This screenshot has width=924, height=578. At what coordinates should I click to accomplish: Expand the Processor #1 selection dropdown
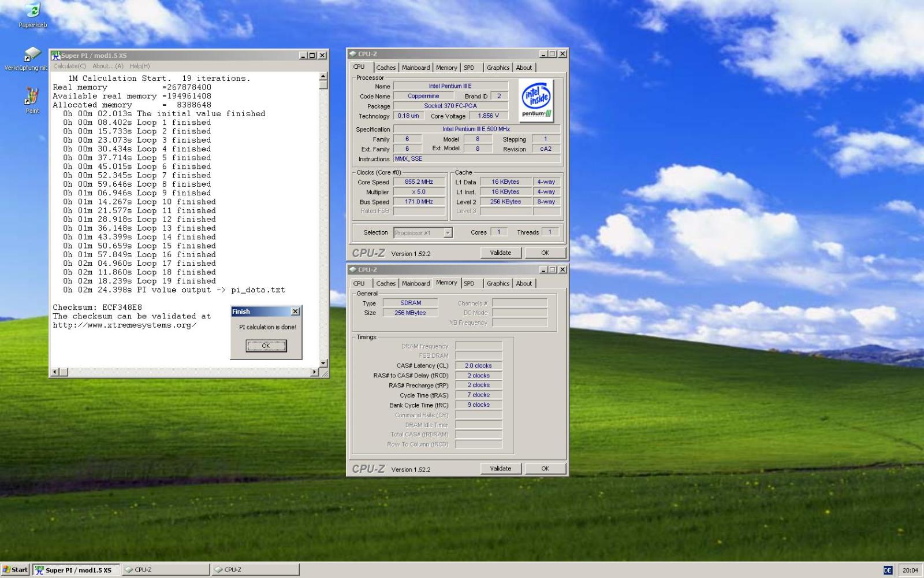click(448, 232)
